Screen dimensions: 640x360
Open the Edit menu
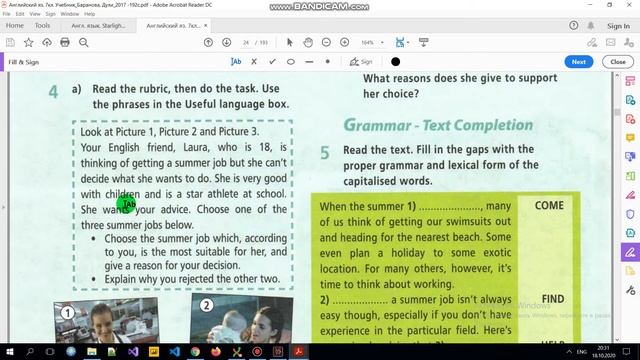[x=20, y=14]
